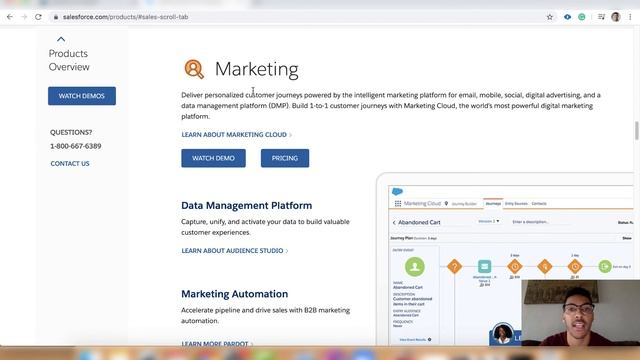Open the Chrome profile avatar
The height and width of the screenshot is (360, 640).
pos(616,17)
